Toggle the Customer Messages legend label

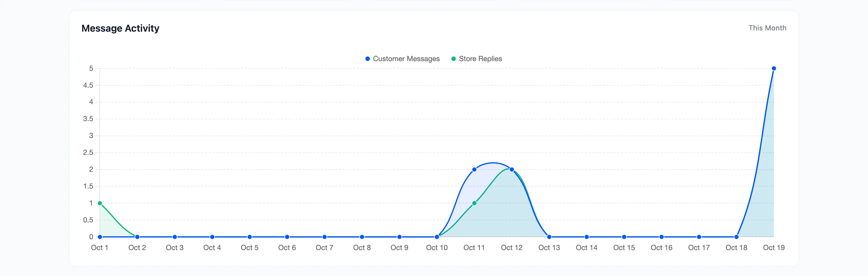[406, 59]
